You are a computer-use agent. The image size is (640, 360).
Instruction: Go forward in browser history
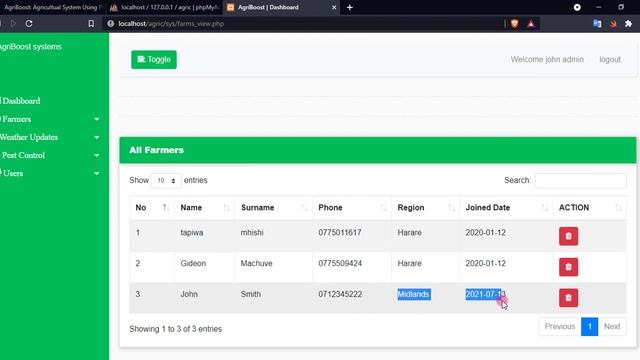pos(13,24)
